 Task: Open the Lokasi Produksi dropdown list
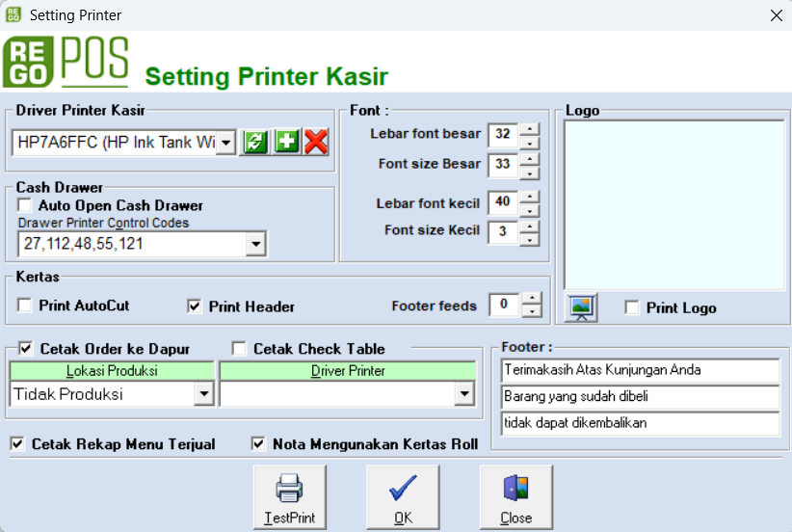coord(203,393)
